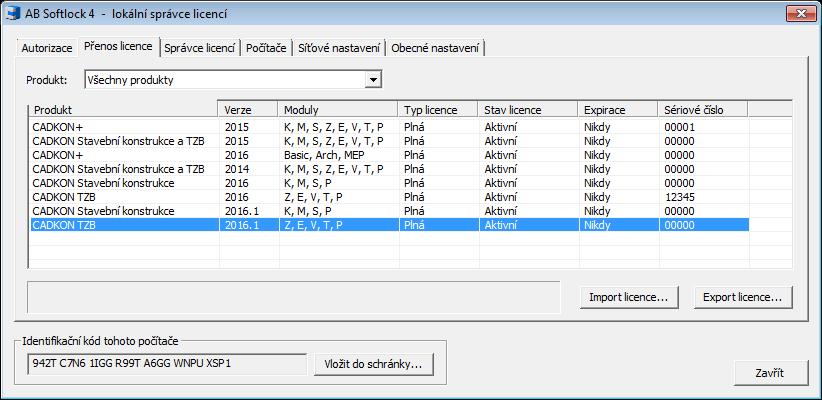Select CADKON TZB 2016 row
Viewport: 822px width, 400px height.
pyautogui.click(x=389, y=197)
